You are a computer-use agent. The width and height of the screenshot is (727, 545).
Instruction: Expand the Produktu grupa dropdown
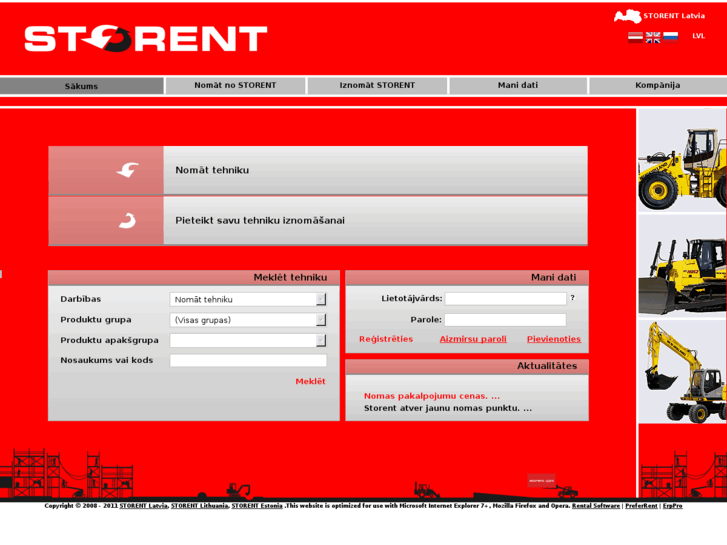[x=248, y=320]
